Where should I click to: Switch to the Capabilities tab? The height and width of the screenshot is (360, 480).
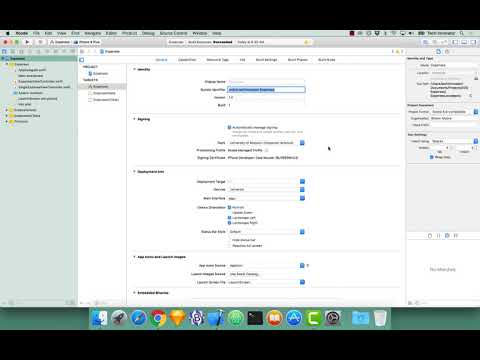tap(187, 60)
